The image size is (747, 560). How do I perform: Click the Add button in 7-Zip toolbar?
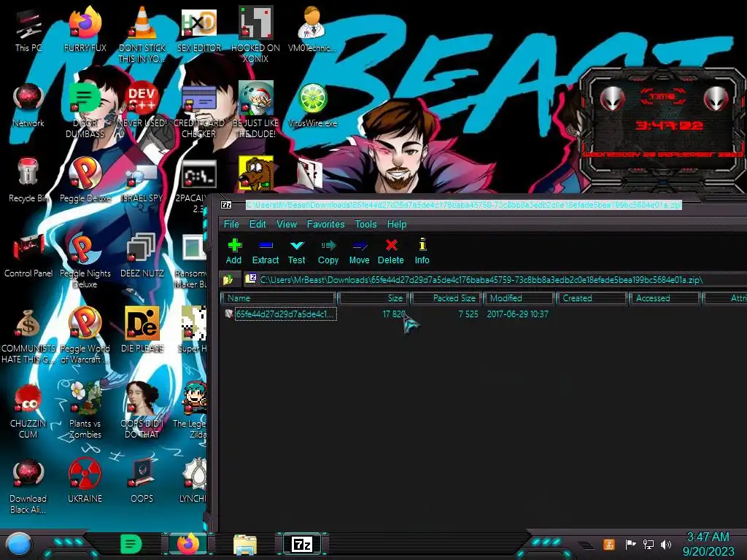pos(233,252)
